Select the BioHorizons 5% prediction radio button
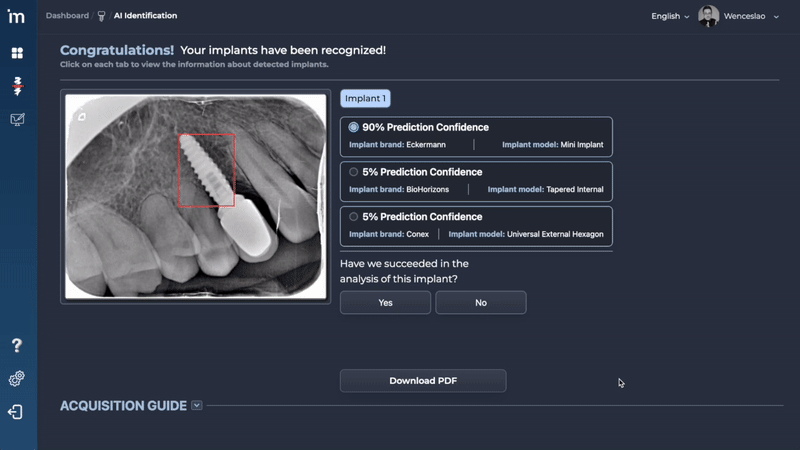The width and height of the screenshot is (800, 450). coord(354,172)
